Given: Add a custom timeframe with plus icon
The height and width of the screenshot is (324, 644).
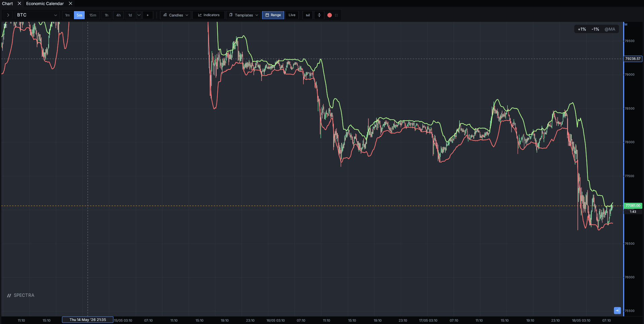Looking at the screenshot, I should 148,15.
